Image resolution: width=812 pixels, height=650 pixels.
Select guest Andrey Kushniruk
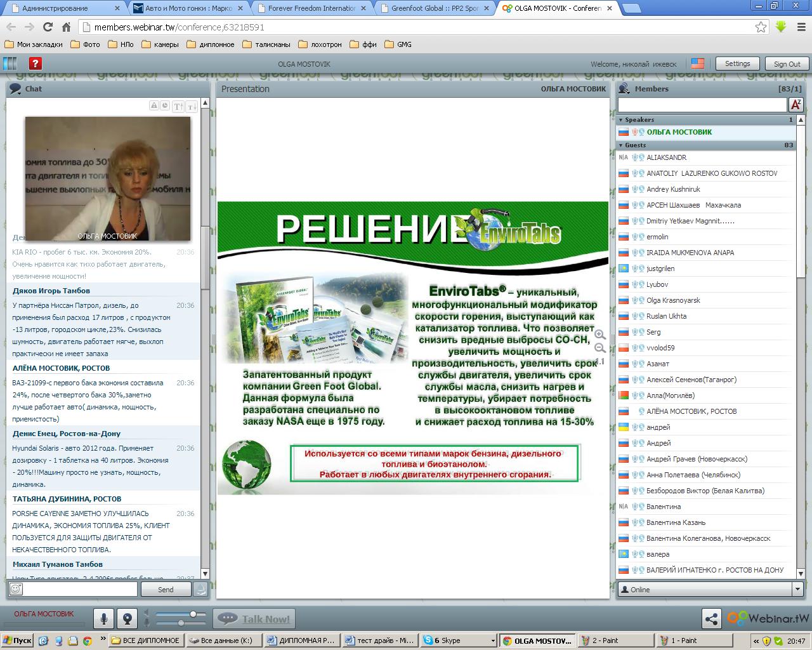(707, 189)
